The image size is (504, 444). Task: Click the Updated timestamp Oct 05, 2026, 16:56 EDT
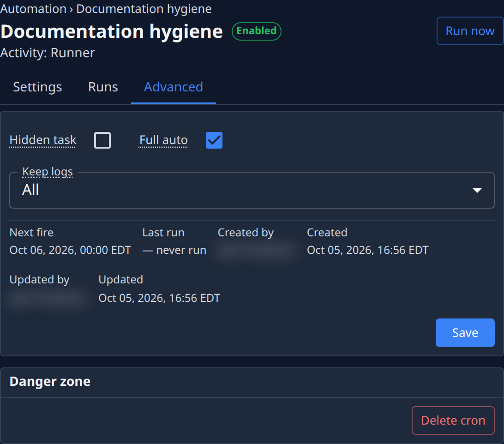[x=159, y=298]
